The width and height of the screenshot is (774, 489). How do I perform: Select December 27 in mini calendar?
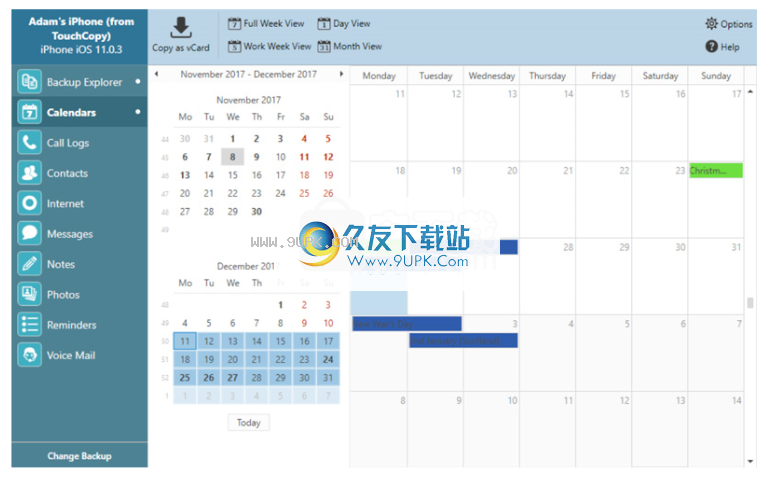click(232, 377)
